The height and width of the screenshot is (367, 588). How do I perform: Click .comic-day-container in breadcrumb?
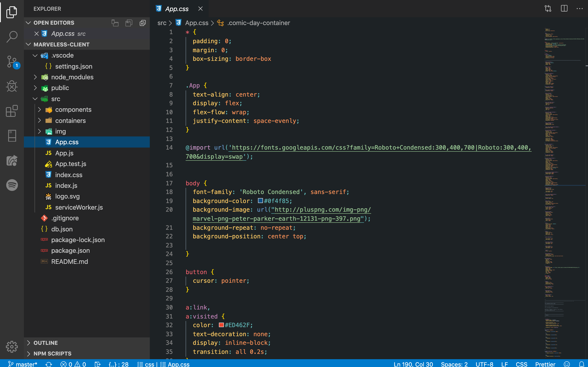click(x=259, y=23)
